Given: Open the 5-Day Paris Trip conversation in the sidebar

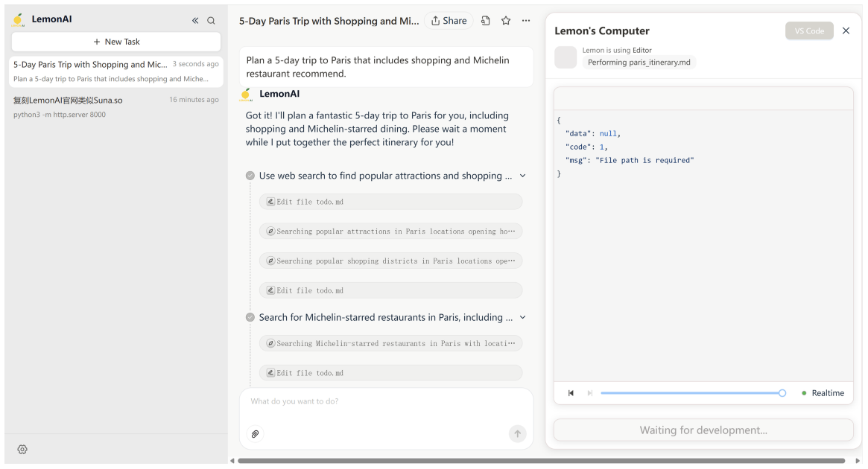Looking at the screenshot, I should point(116,71).
